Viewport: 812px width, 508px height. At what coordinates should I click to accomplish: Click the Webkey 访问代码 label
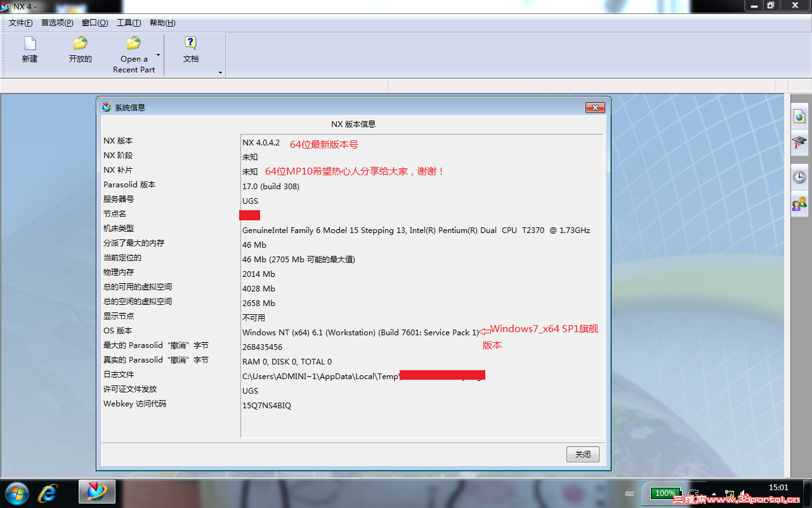tap(135, 404)
